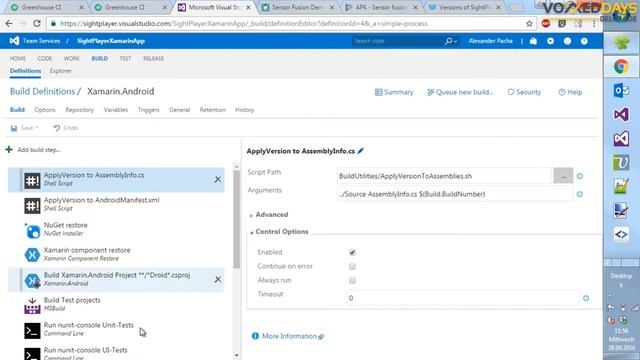The image size is (640, 360).
Task: Click the search magnifier icon in header
Action: tap(448, 41)
